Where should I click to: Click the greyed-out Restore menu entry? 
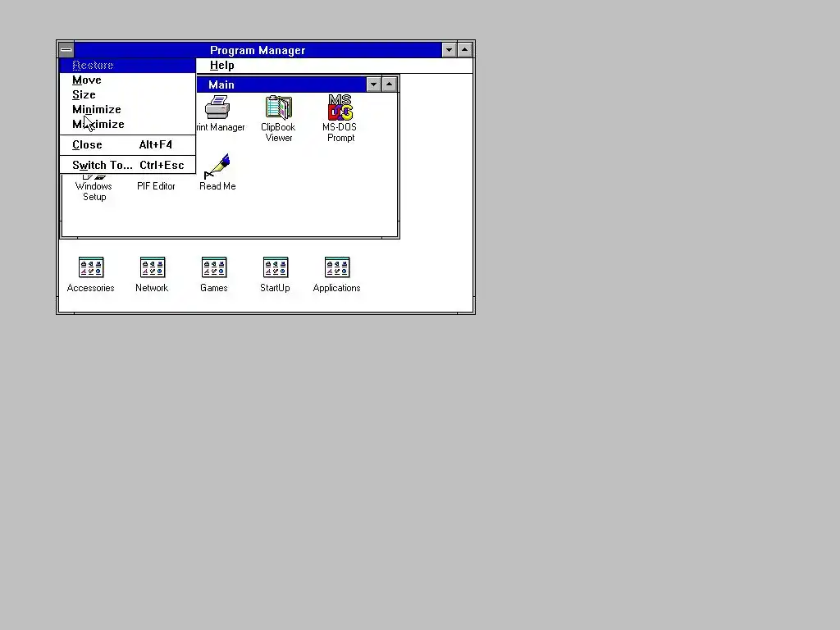pyautogui.click(x=127, y=66)
